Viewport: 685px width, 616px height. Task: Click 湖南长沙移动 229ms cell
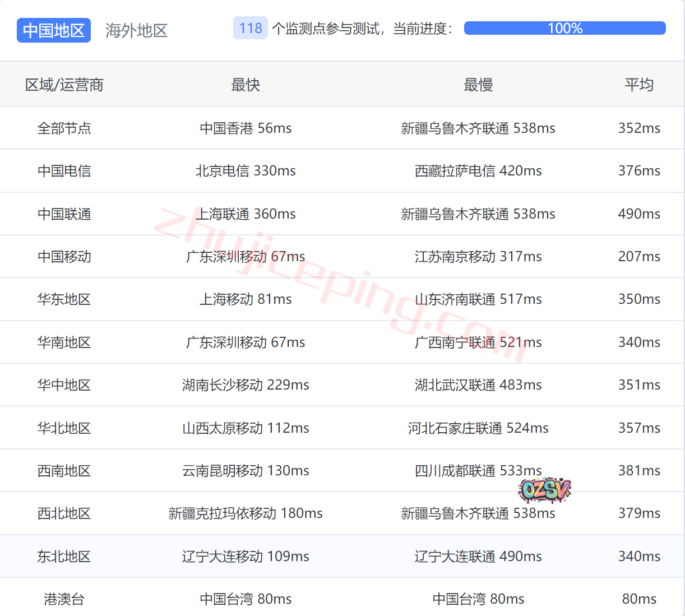pyautogui.click(x=246, y=385)
